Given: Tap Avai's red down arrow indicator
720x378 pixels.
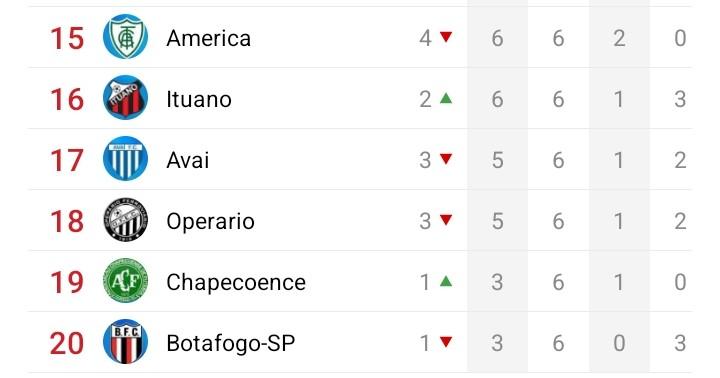Looking at the screenshot, I should [446, 158].
